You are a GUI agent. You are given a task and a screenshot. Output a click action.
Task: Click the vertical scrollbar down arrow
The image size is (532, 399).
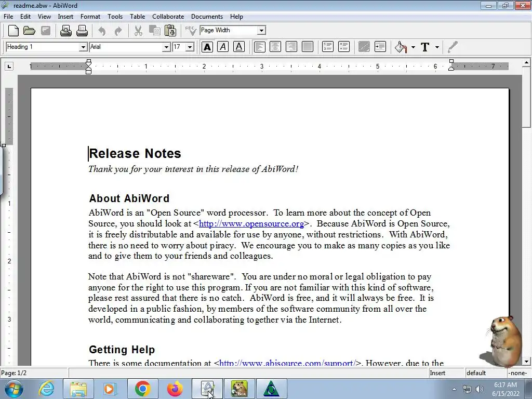pyautogui.click(x=526, y=362)
